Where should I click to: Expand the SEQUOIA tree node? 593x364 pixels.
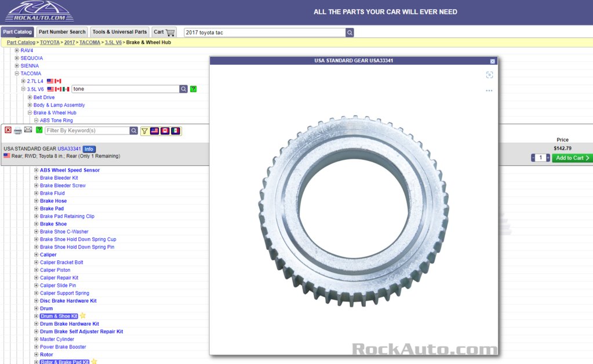coord(17,58)
